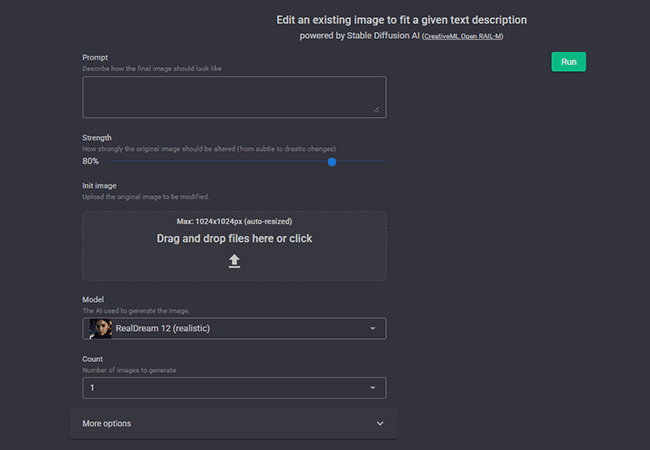This screenshot has height=450, width=650.
Task: Focus the Prompt text field
Action: [x=234, y=96]
